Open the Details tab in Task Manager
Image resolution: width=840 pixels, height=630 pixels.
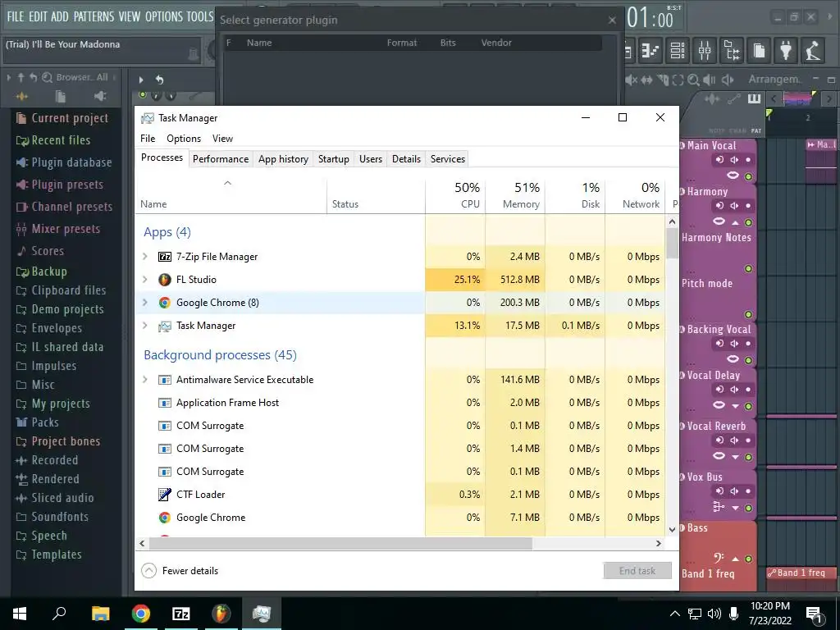tap(406, 159)
